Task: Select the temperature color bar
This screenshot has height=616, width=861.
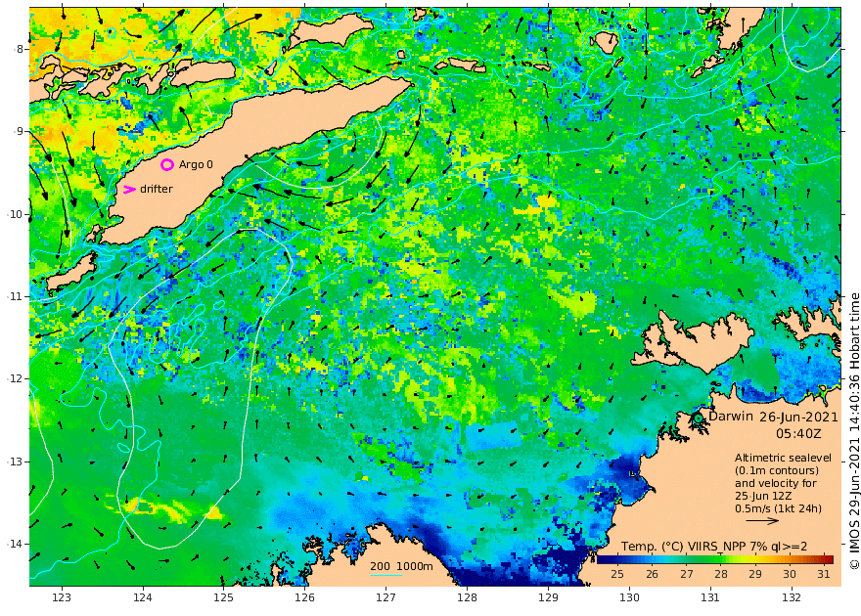Action: pos(715,559)
